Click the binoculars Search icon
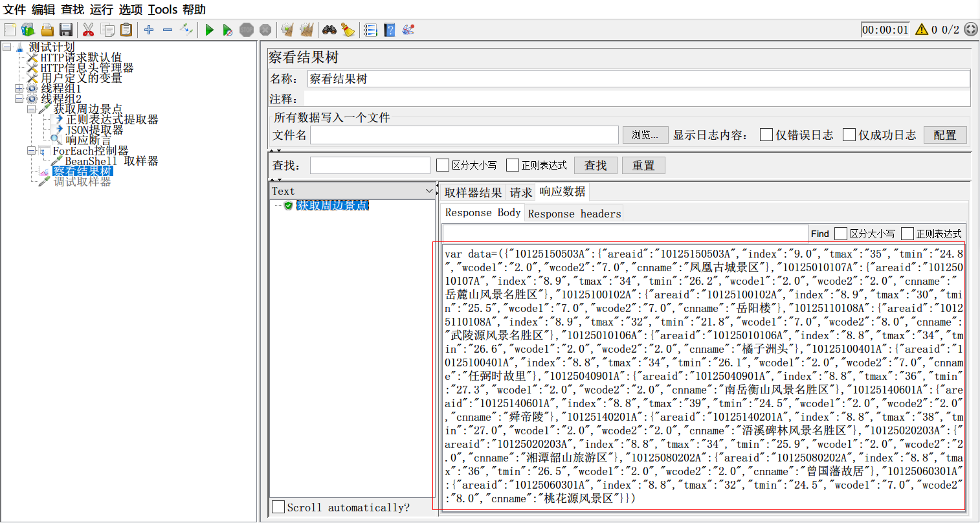980x523 pixels. (x=329, y=30)
